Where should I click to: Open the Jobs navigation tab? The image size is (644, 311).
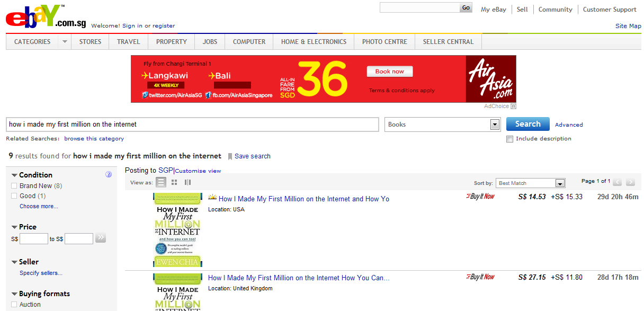210,42
